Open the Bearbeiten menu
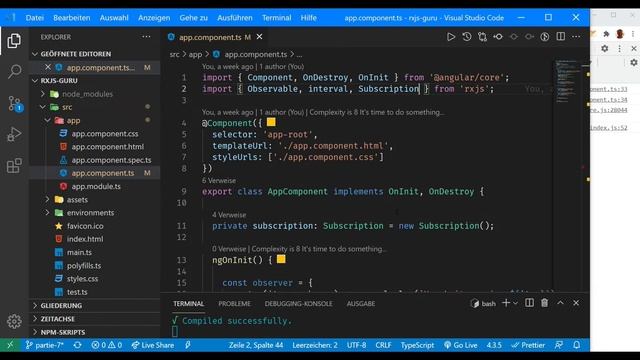The height and width of the screenshot is (360, 640). (71, 18)
